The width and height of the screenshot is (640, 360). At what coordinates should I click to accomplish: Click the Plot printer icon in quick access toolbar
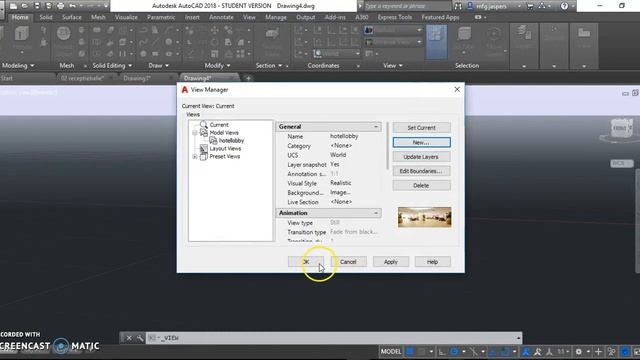[60, 6]
